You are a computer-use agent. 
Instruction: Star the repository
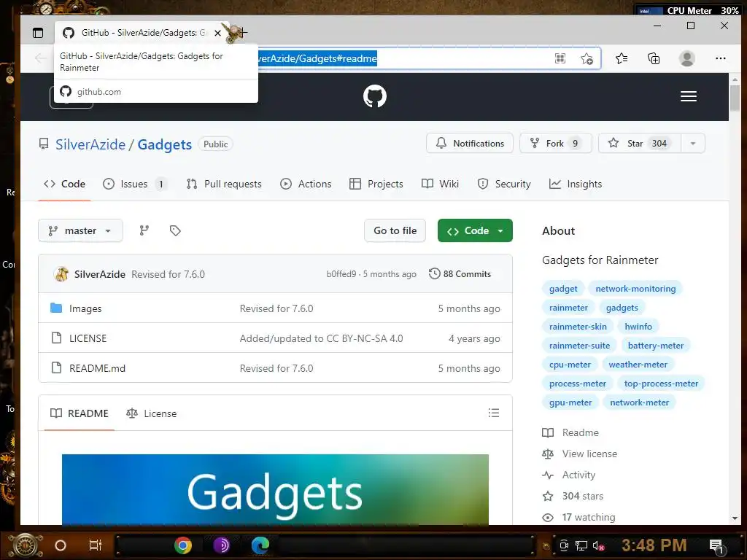coord(640,144)
